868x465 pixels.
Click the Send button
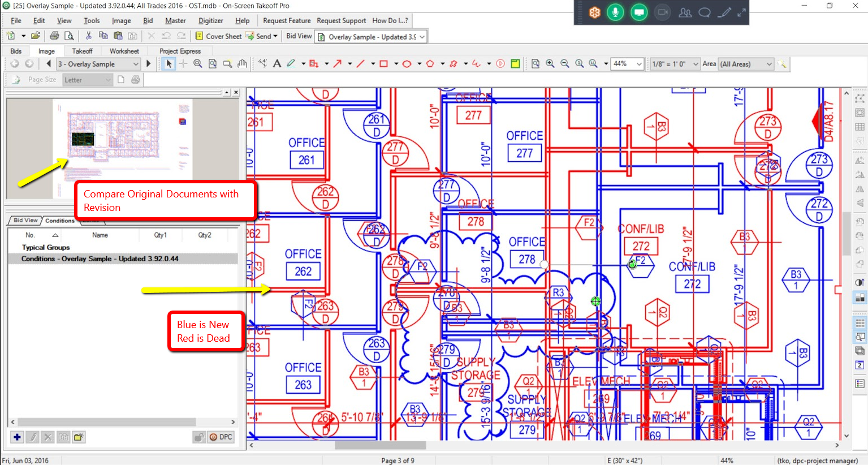click(x=258, y=36)
